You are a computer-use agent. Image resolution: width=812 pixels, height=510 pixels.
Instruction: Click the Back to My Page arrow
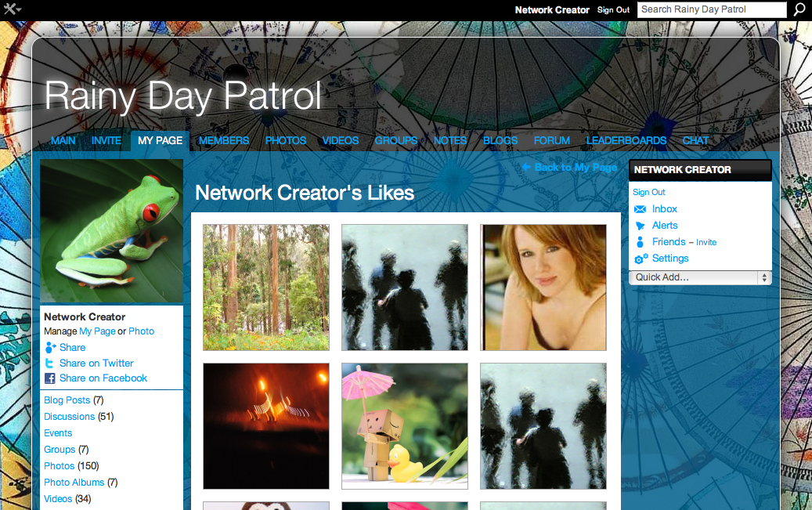(526, 167)
